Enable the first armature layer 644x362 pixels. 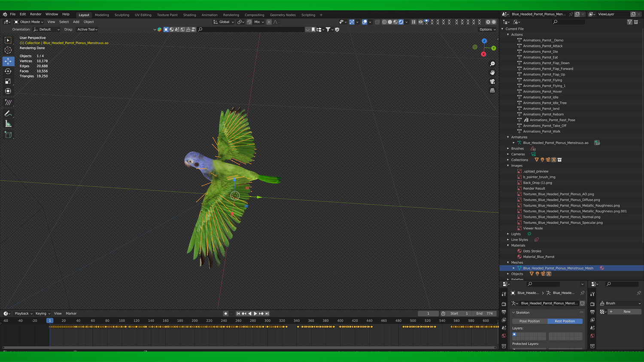pos(514,335)
